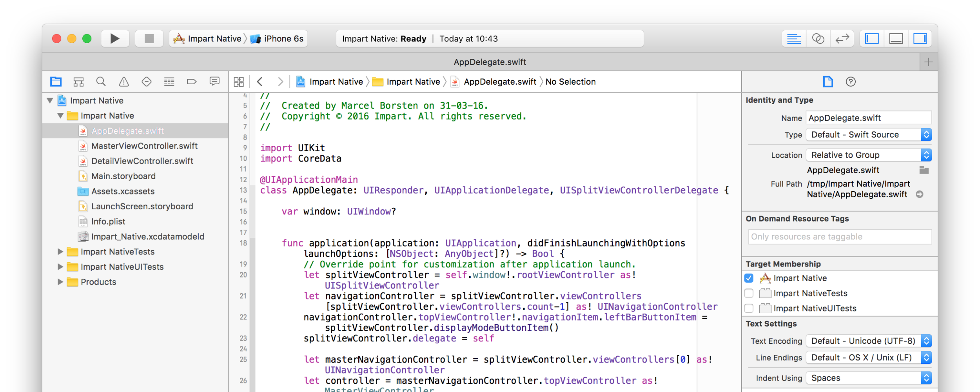Open the Breakpoint navigator
Image resolution: width=980 pixels, height=392 pixels.
pos(192,82)
